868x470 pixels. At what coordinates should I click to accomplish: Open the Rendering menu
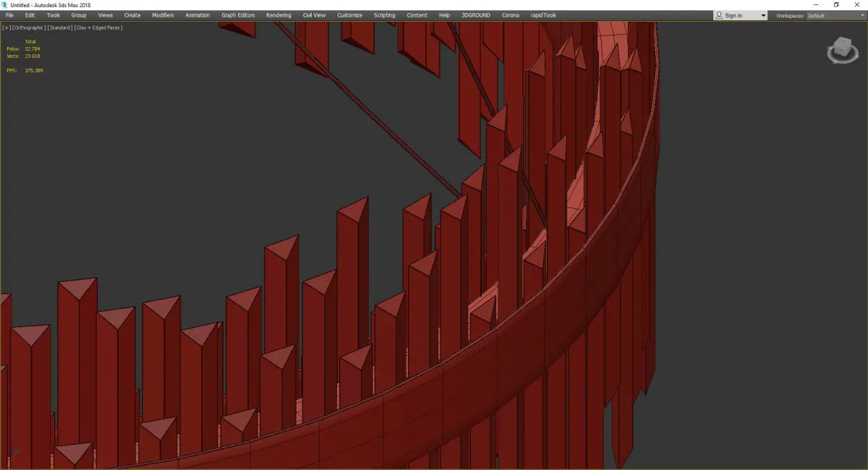[x=278, y=15]
